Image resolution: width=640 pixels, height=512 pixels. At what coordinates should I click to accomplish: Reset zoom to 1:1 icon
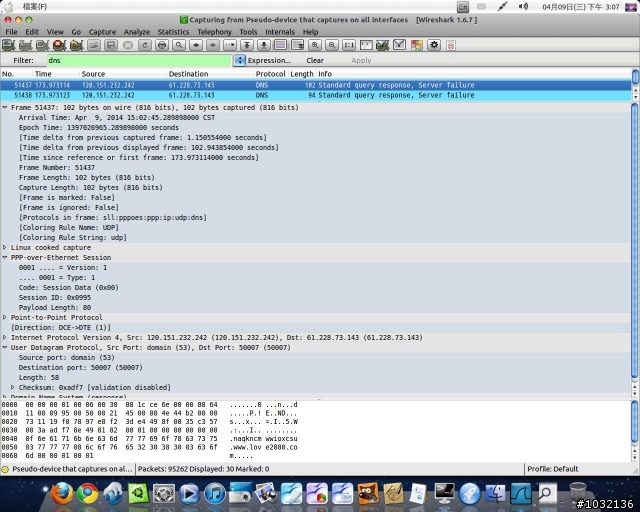(x=349, y=45)
